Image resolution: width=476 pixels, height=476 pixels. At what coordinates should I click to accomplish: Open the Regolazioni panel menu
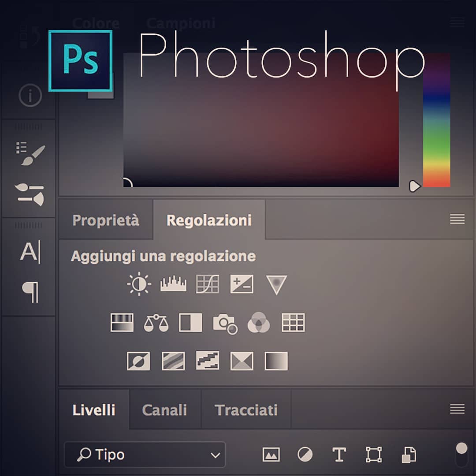point(457,219)
